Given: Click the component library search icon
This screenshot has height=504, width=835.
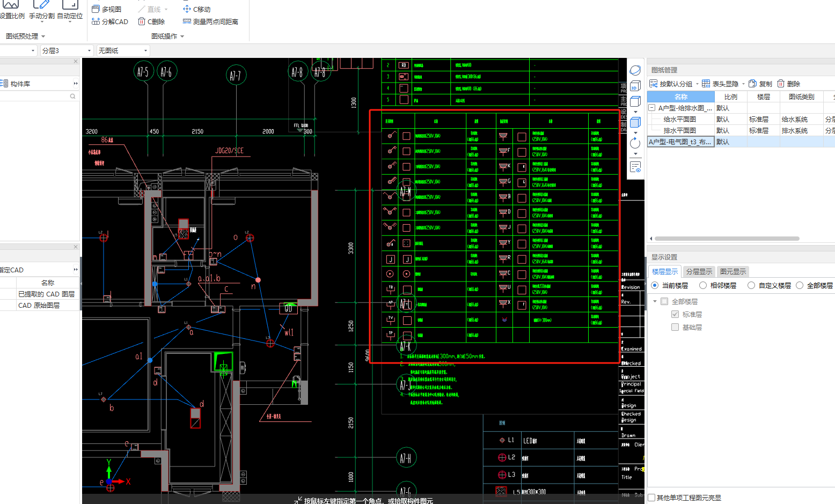Looking at the screenshot, I should pyautogui.click(x=72, y=97).
